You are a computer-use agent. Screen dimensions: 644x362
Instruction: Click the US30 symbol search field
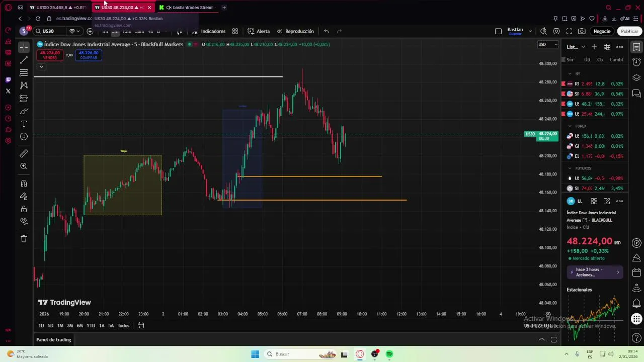point(50,31)
